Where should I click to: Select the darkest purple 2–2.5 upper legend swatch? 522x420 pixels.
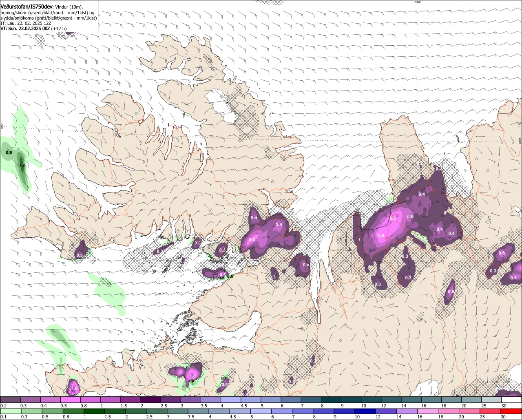pyautogui.click(x=150, y=400)
